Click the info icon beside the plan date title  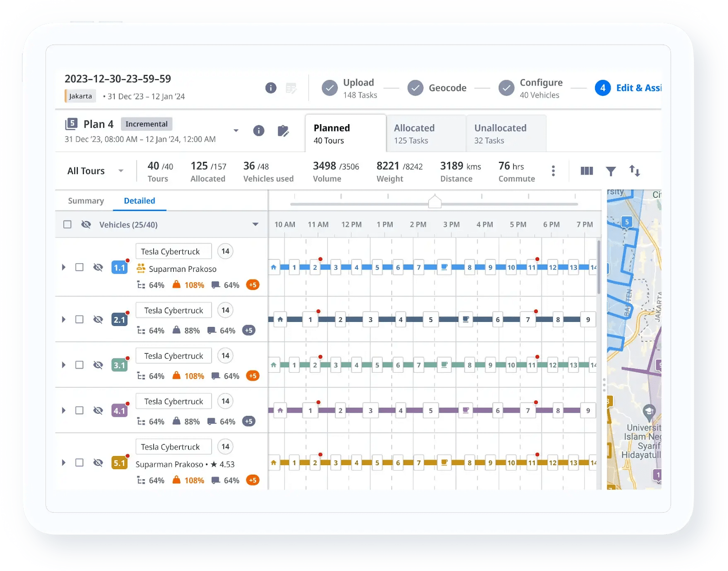(271, 88)
